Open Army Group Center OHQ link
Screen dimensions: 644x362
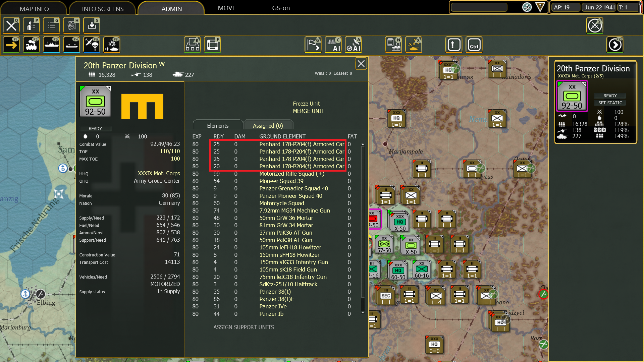point(157,181)
